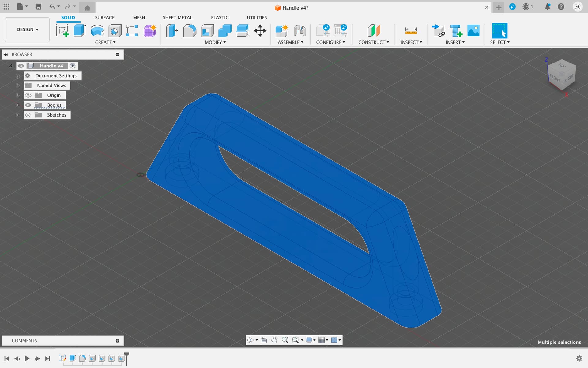This screenshot has width=588, height=368.
Task: Open the DESIGN workspace dropdown
Action: [x=27, y=30]
